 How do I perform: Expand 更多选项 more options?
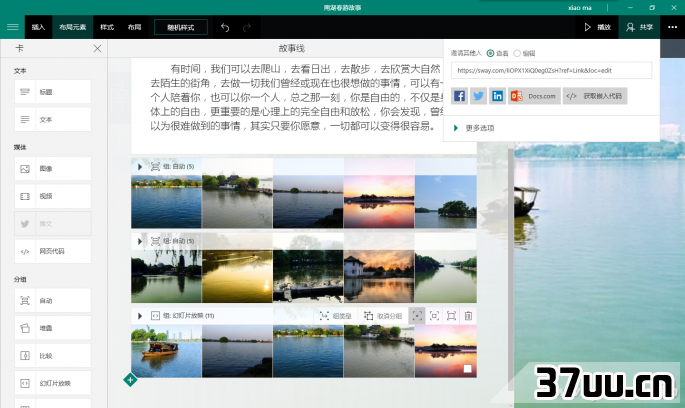pyautogui.click(x=474, y=128)
